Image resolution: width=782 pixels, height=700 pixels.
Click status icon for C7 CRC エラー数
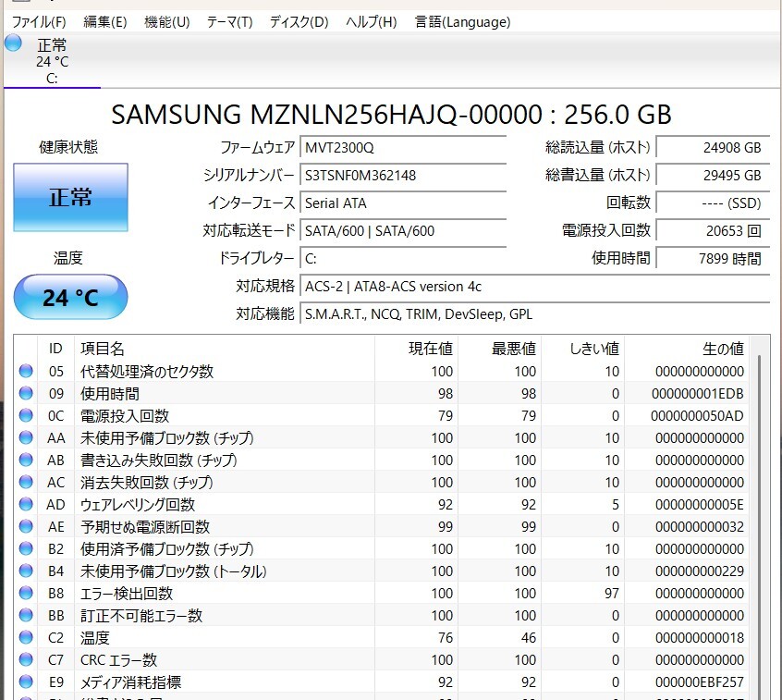26,659
